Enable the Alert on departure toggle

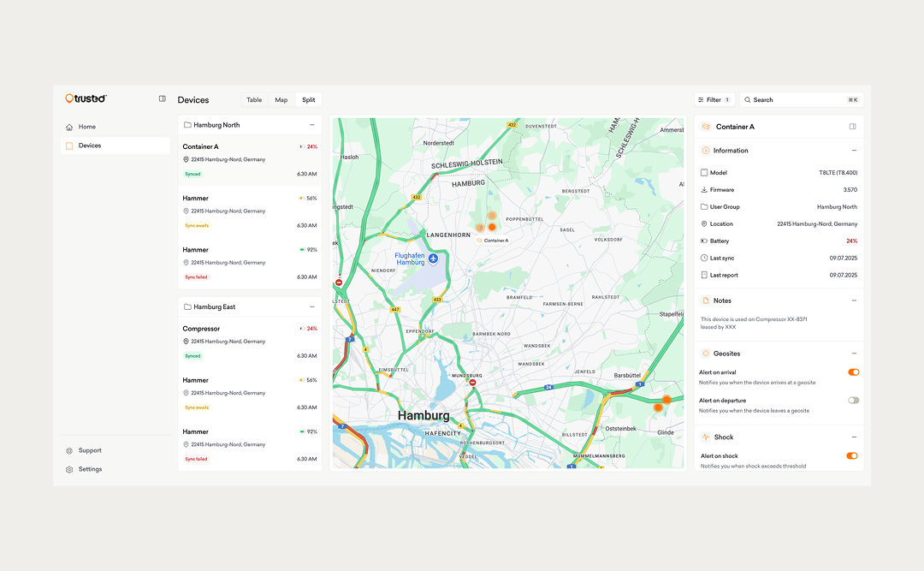[853, 400]
